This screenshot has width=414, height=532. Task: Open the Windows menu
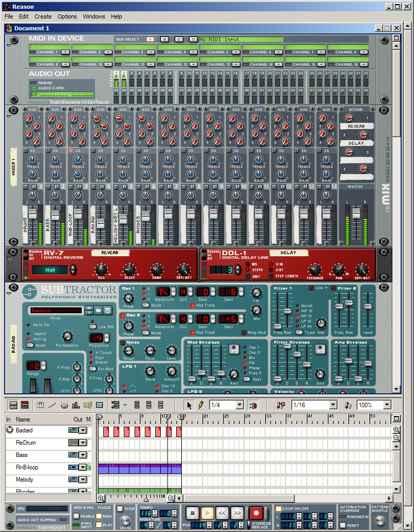(94, 16)
